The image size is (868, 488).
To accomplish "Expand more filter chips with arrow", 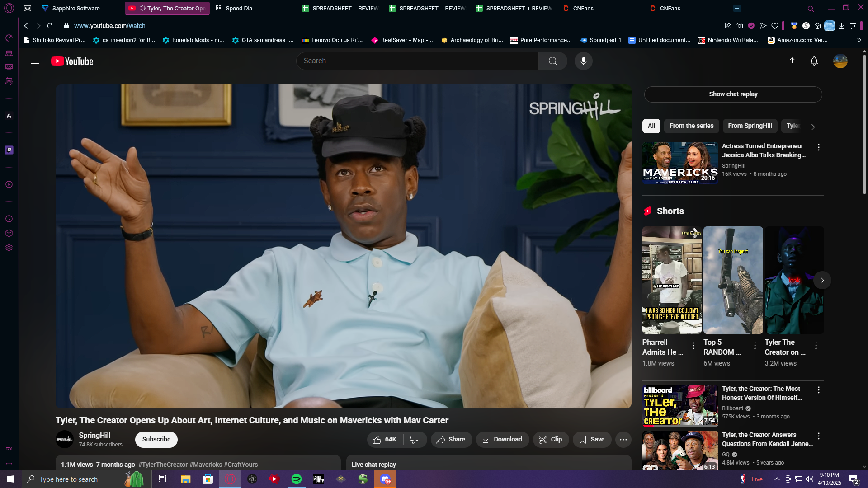I will 813,127.
